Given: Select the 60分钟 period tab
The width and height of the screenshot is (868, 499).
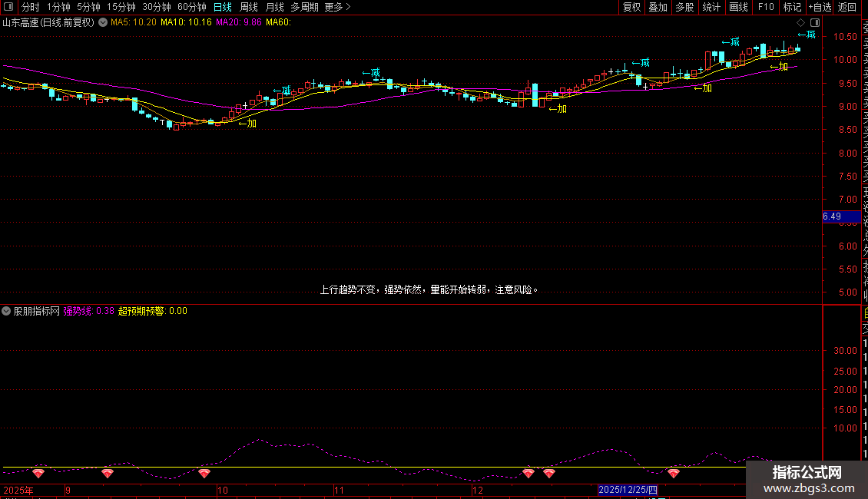Looking at the screenshot, I should [x=191, y=7].
